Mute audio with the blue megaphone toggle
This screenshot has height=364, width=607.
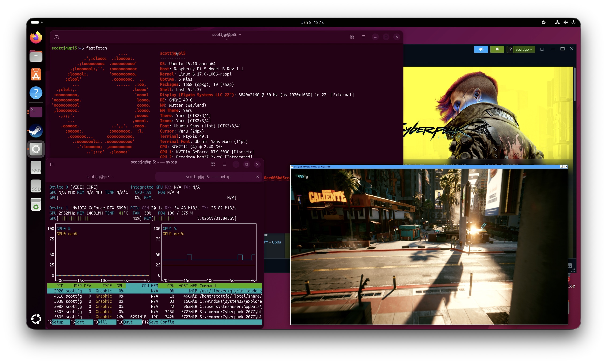coord(481,49)
